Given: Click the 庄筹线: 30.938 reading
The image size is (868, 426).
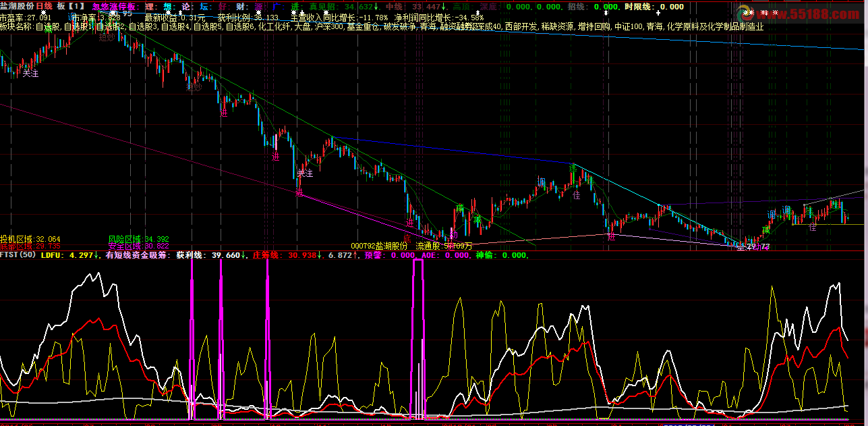Looking at the screenshot, I should click(287, 255).
